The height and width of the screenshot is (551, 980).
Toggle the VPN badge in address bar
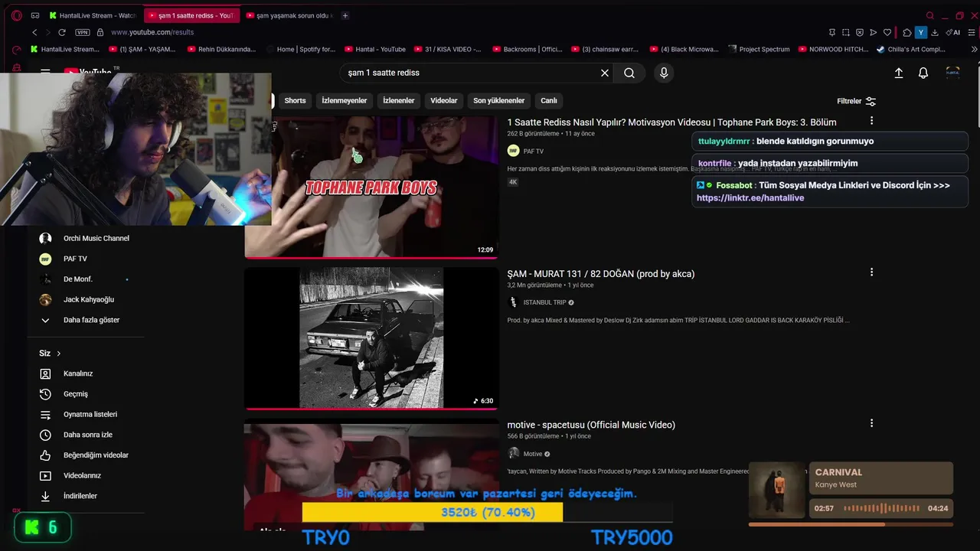point(83,32)
